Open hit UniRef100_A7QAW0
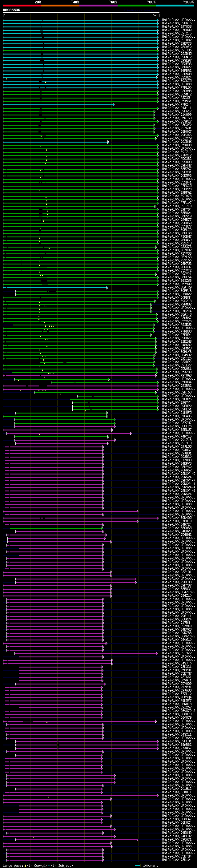Screen dimensions: 197x868 click(177, 30)
